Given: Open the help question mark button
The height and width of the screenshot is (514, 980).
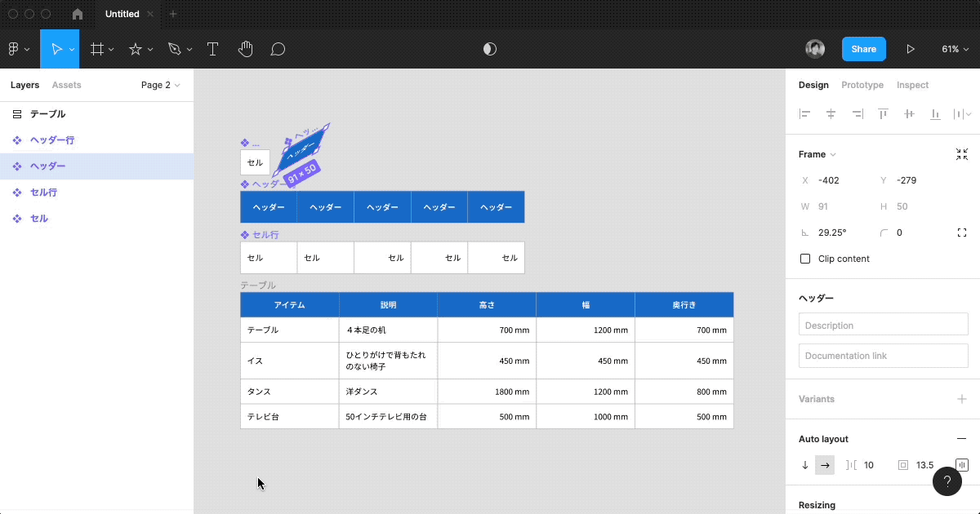Looking at the screenshot, I should (x=947, y=481).
